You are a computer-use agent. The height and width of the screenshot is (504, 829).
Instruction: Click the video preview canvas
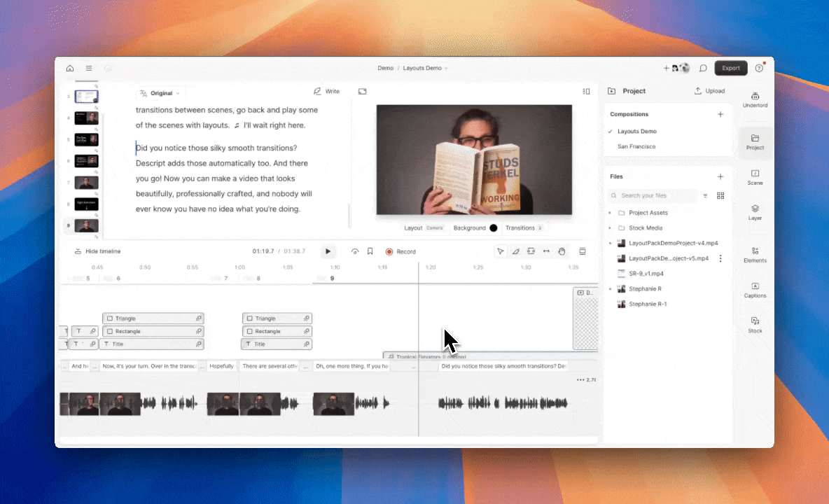coord(474,160)
